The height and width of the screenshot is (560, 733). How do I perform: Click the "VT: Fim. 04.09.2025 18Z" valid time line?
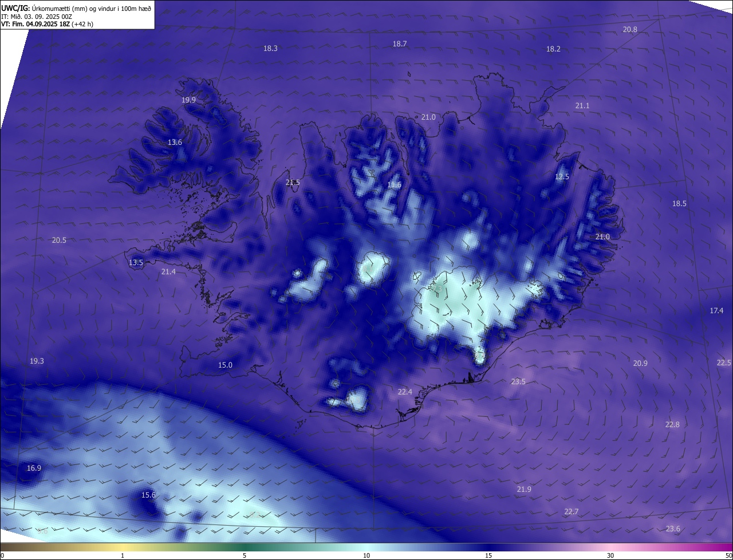pos(47,24)
